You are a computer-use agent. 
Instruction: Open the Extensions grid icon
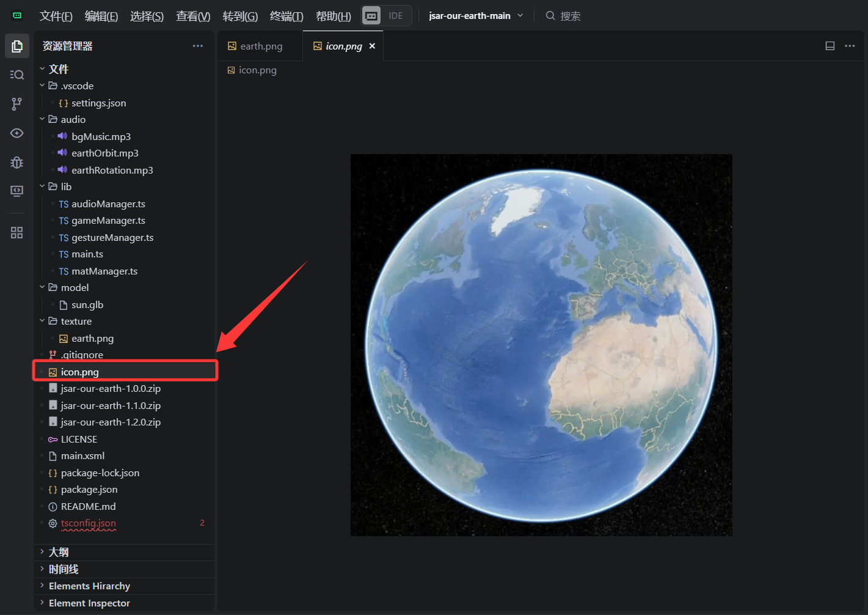[17, 233]
